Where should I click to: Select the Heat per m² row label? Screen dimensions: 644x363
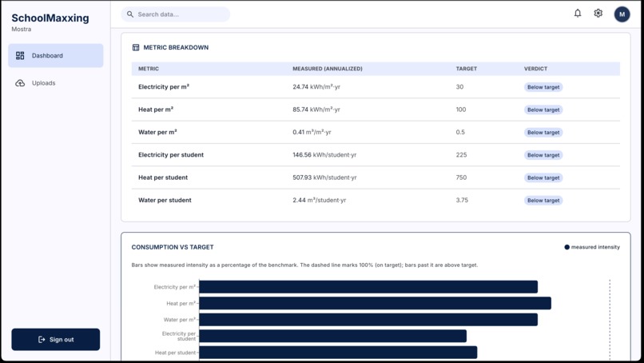click(156, 110)
